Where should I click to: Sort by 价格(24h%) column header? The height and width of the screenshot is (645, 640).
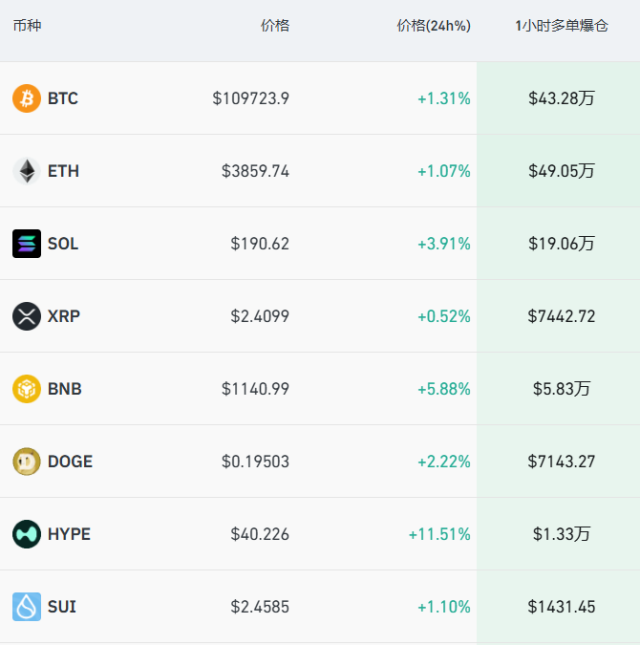pos(433,26)
